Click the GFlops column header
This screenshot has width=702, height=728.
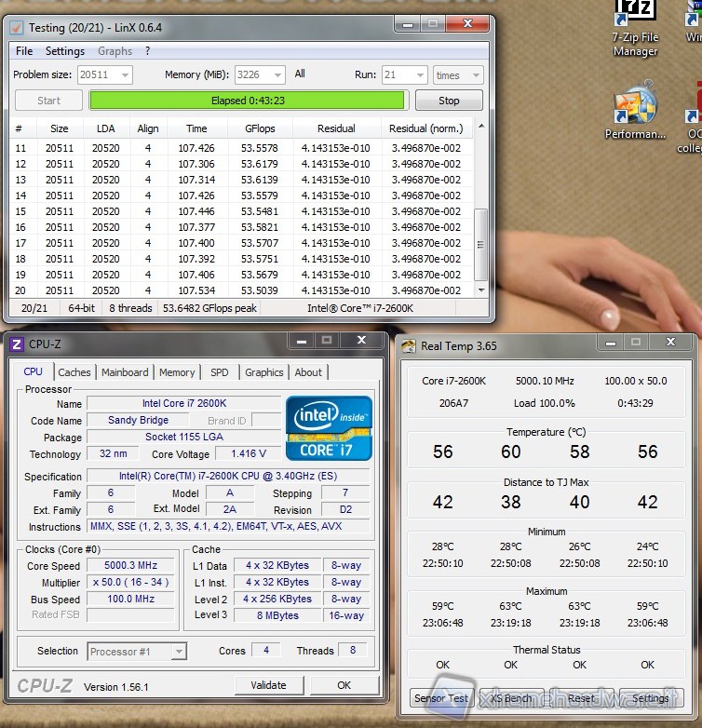click(x=260, y=128)
